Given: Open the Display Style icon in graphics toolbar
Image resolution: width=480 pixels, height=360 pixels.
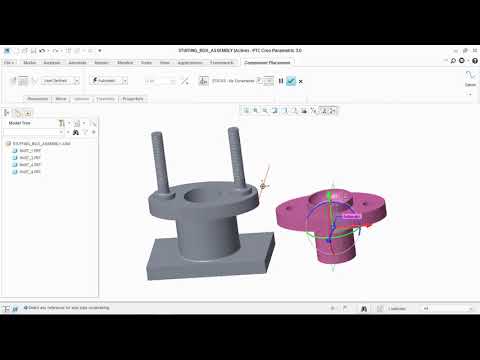Looking at the screenshot, I should coord(284,110).
